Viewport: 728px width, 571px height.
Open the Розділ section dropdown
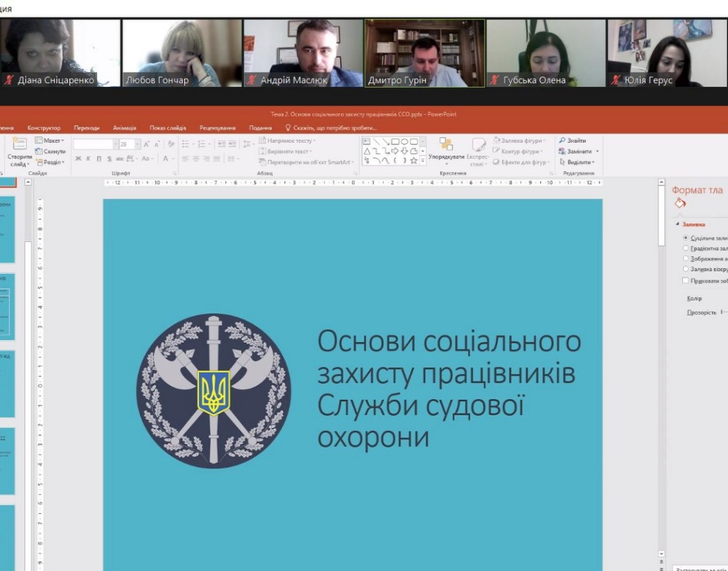pos(50,162)
